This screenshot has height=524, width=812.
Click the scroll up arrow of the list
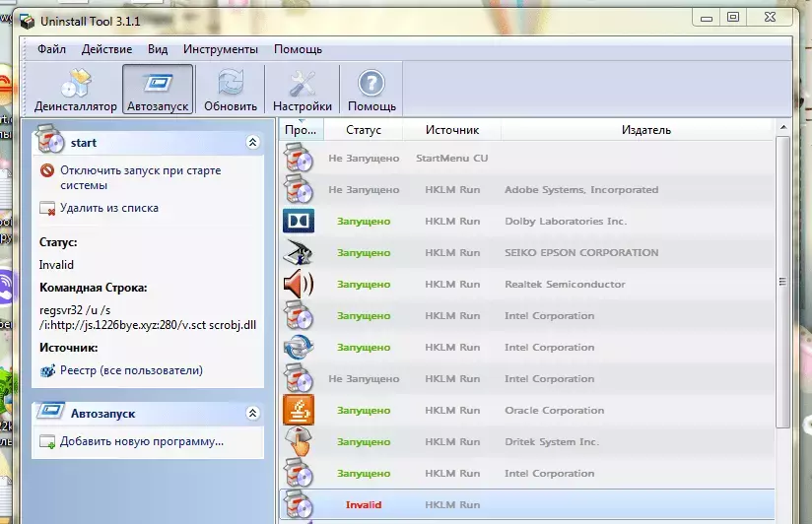pyautogui.click(x=783, y=127)
